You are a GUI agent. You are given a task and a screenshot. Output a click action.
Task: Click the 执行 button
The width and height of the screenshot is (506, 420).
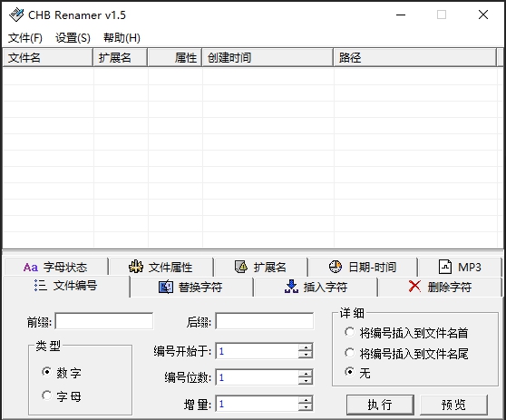point(380,405)
